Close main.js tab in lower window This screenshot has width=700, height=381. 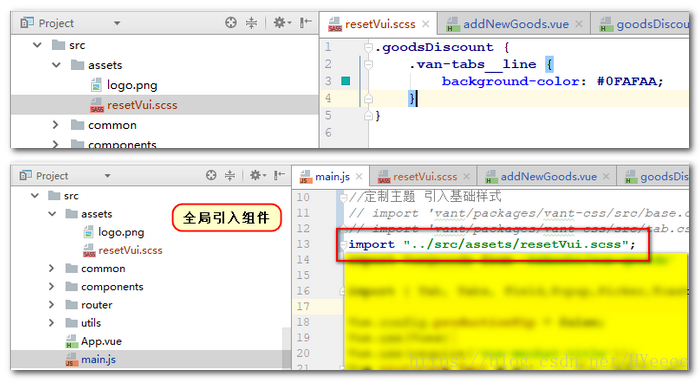(x=359, y=177)
